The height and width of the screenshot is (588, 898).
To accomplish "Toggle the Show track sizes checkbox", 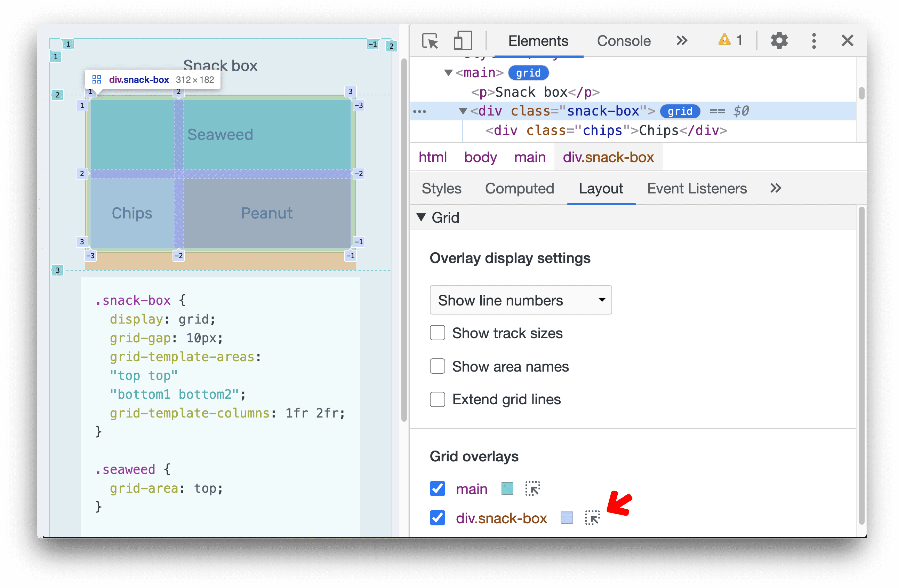I will point(436,333).
